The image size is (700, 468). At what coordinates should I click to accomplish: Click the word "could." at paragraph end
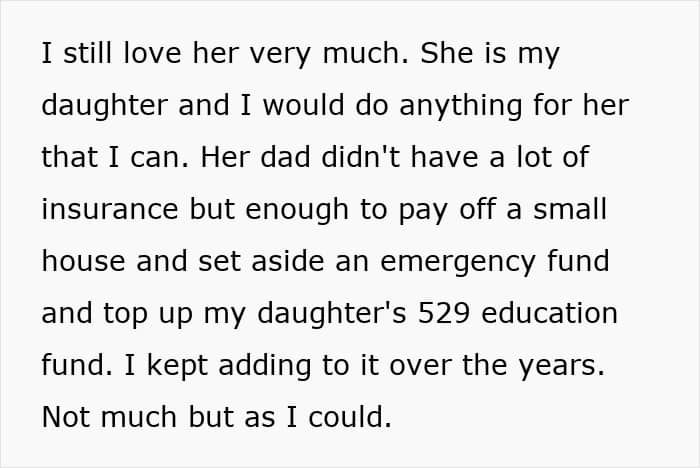point(350,416)
